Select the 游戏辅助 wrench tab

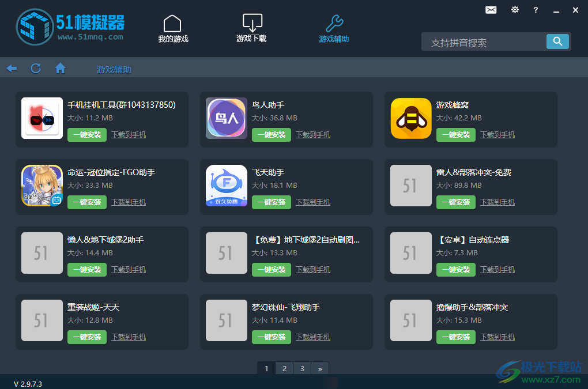[334, 29]
